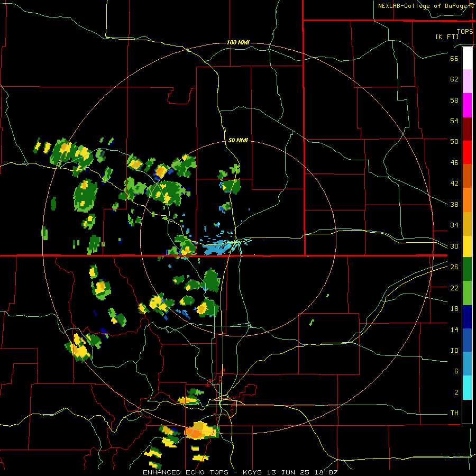
Task: Pick the medium blue legend swatch
Action: (x=467, y=340)
